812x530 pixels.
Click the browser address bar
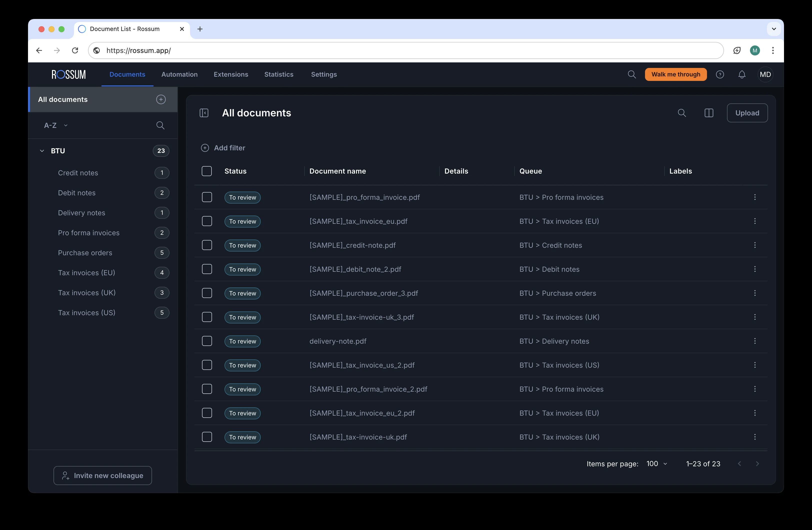(406, 50)
